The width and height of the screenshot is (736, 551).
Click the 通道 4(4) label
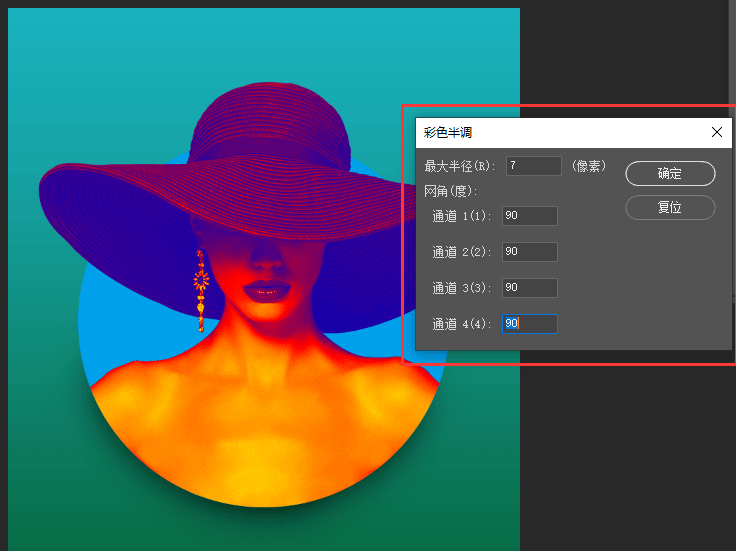pos(461,324)
